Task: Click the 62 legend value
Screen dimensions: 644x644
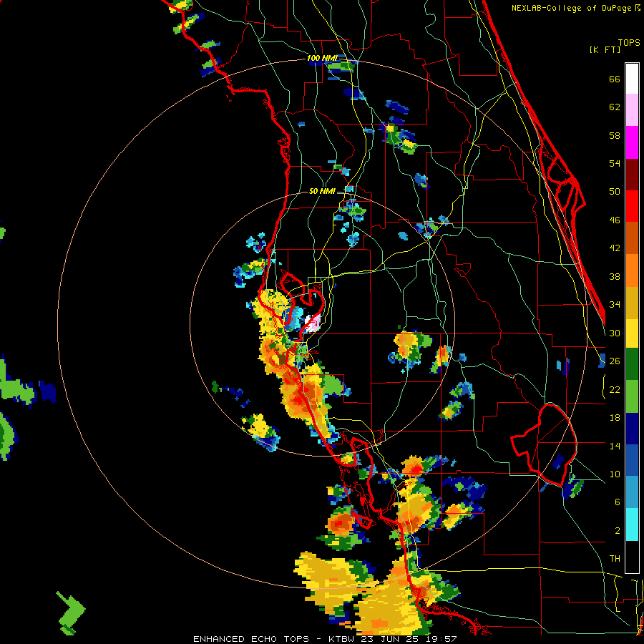Action: click(615, 107)
